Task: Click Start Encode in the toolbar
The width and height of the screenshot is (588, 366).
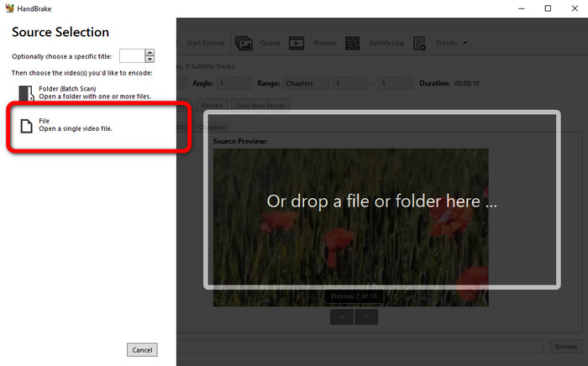Action: pyautogui.click(x=206, y=43)
